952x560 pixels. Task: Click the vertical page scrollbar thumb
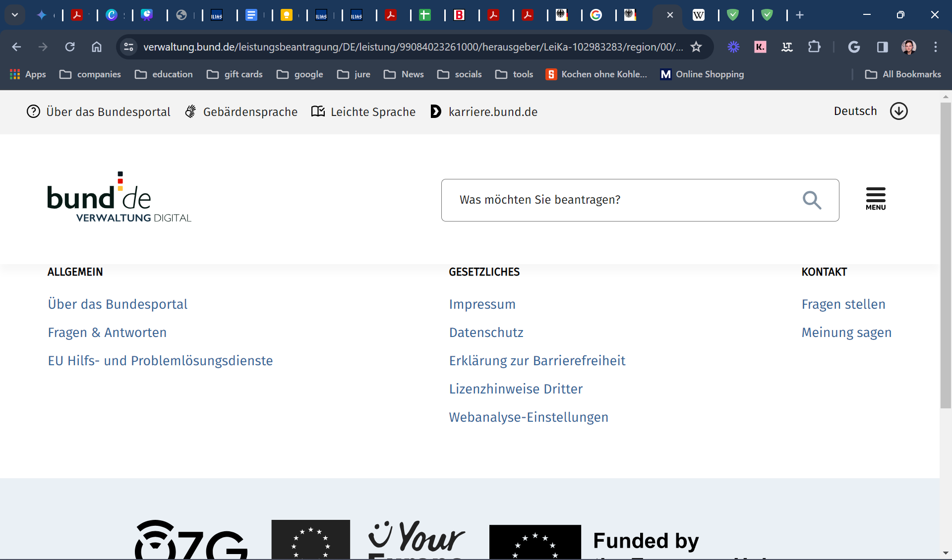946,255
